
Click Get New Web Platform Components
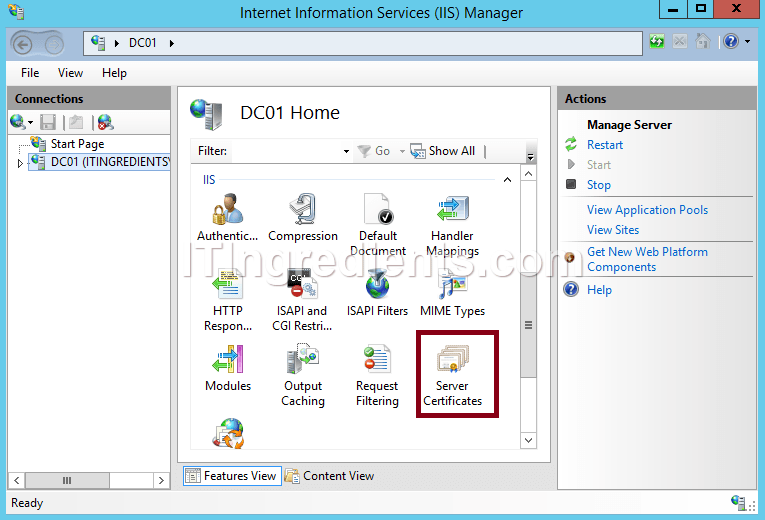(647, 259)
